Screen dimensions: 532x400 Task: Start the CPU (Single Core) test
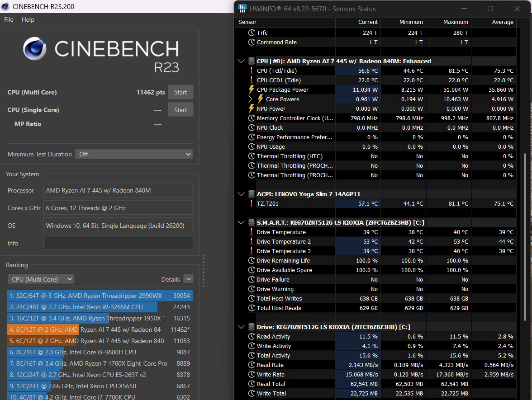click(x=180, y=110)
